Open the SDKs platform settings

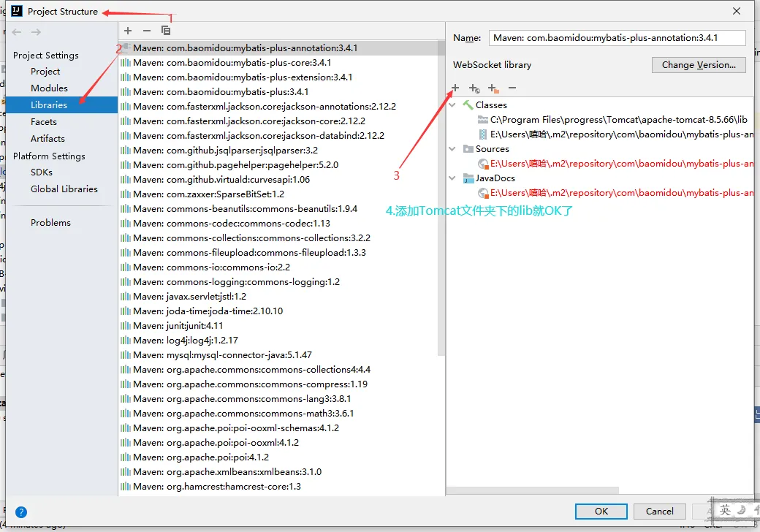(x=41, y=172)
